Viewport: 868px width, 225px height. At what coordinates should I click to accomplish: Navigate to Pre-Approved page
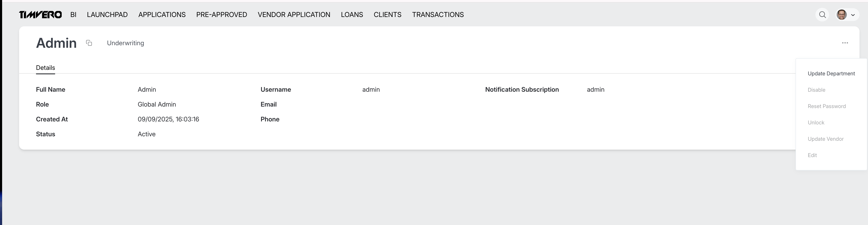point(221,14)
